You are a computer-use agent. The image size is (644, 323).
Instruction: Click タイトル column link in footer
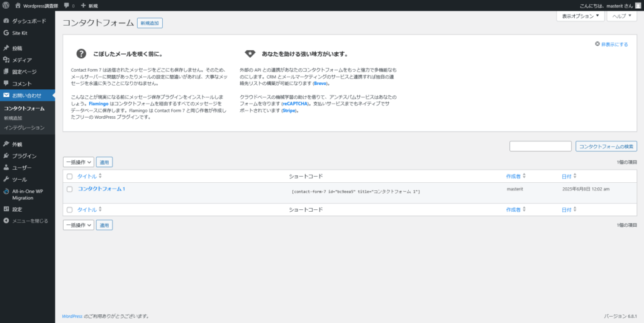click(x=87, y=210)
